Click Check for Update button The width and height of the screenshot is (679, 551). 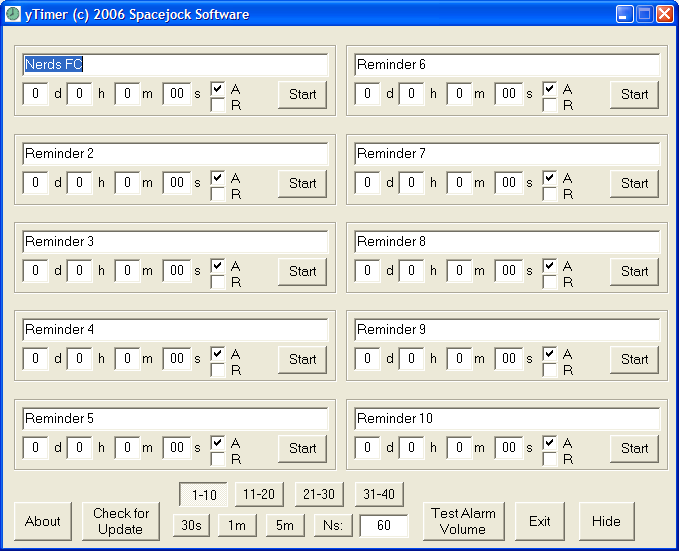click(120, 521)
